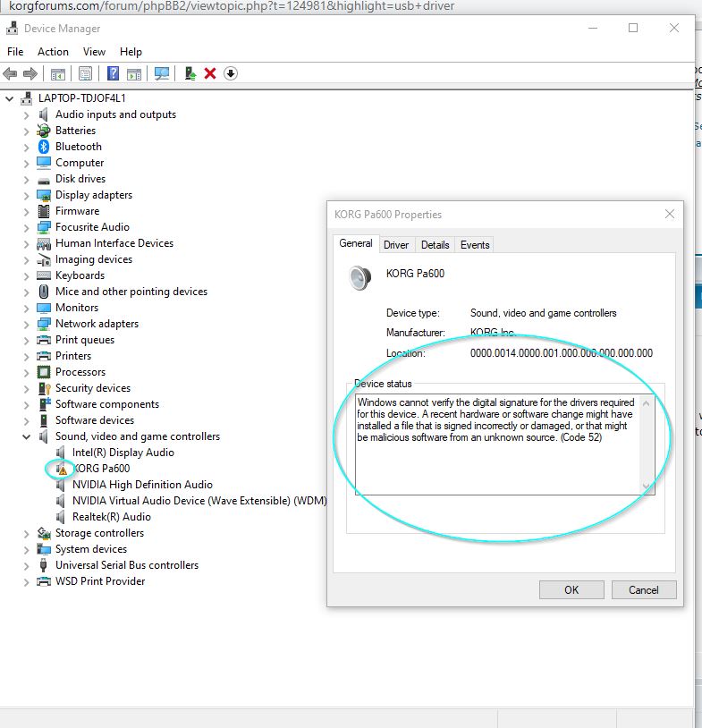Expand Audio inputs and outputs
The image size is (702, 728).
(26, 115)
